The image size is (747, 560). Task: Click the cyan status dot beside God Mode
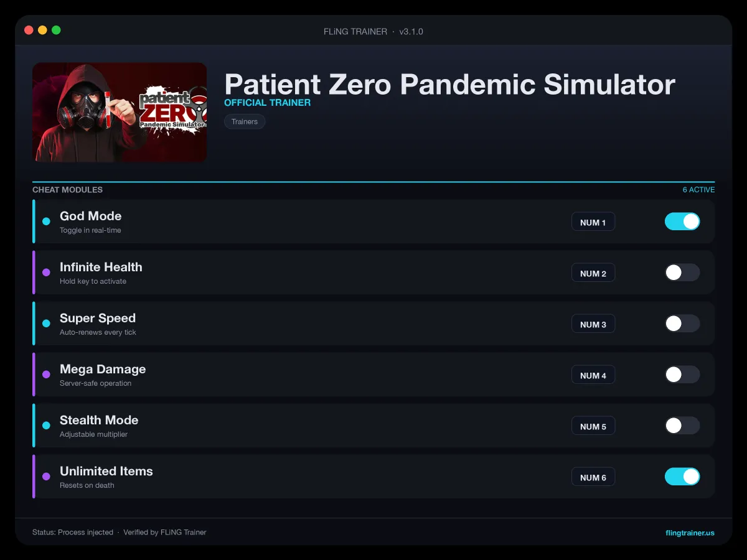(46, 222)
